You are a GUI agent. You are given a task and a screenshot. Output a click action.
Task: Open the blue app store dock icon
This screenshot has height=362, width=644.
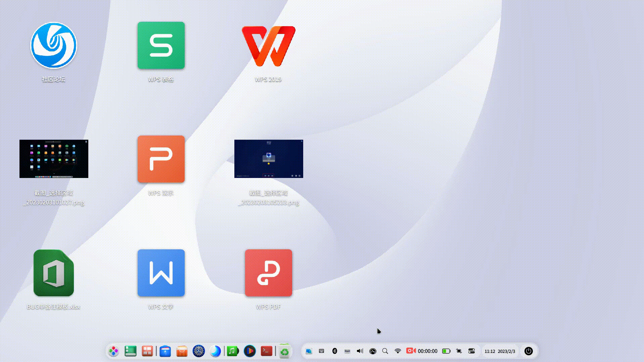point(165,351)
